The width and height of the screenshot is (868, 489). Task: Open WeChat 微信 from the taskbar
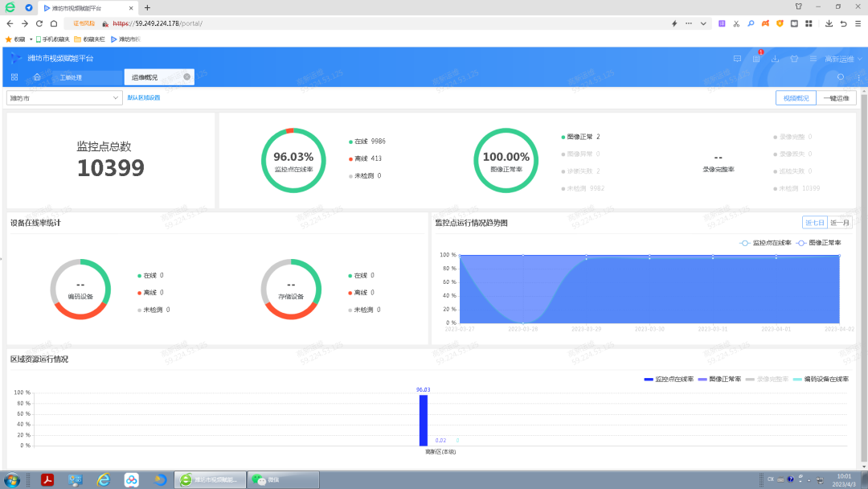tap(283, 479)
